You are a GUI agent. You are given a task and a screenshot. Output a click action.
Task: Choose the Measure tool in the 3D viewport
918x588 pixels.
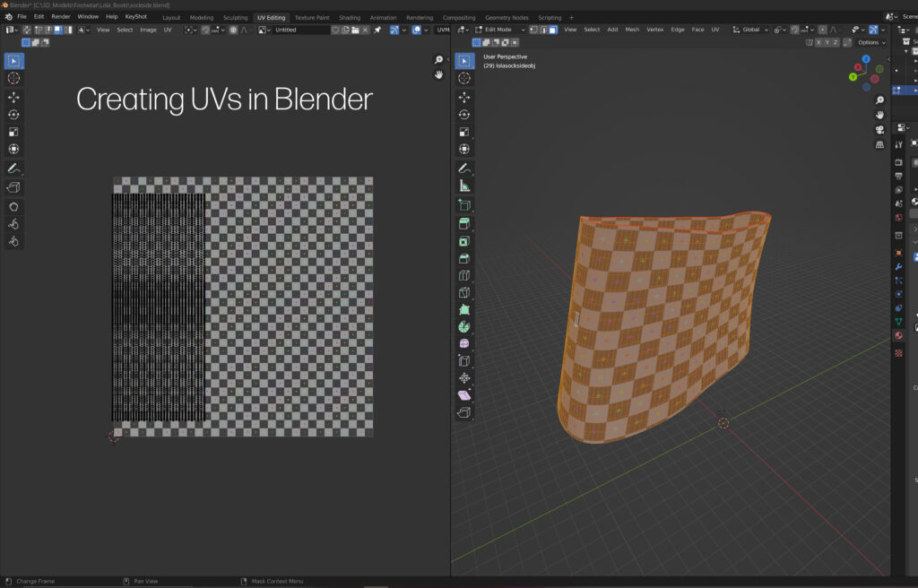pos(464,186)
